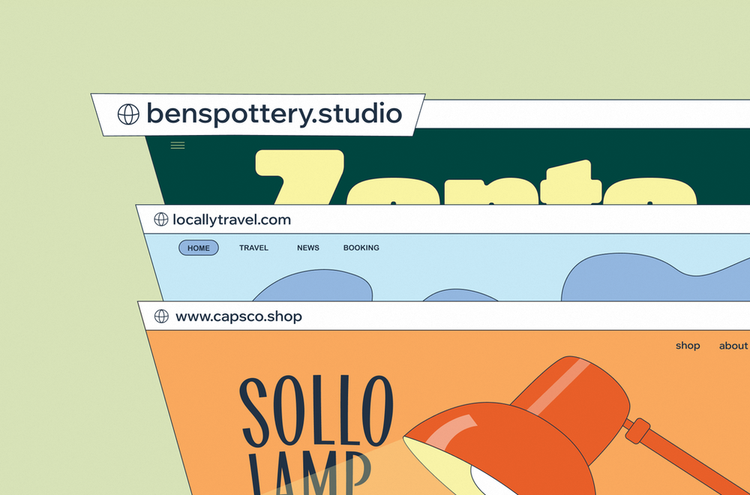The image size is (750, 495).
Task: Open the BOOKING menu item
Action: pyautogui.click(x=361, y=248)
